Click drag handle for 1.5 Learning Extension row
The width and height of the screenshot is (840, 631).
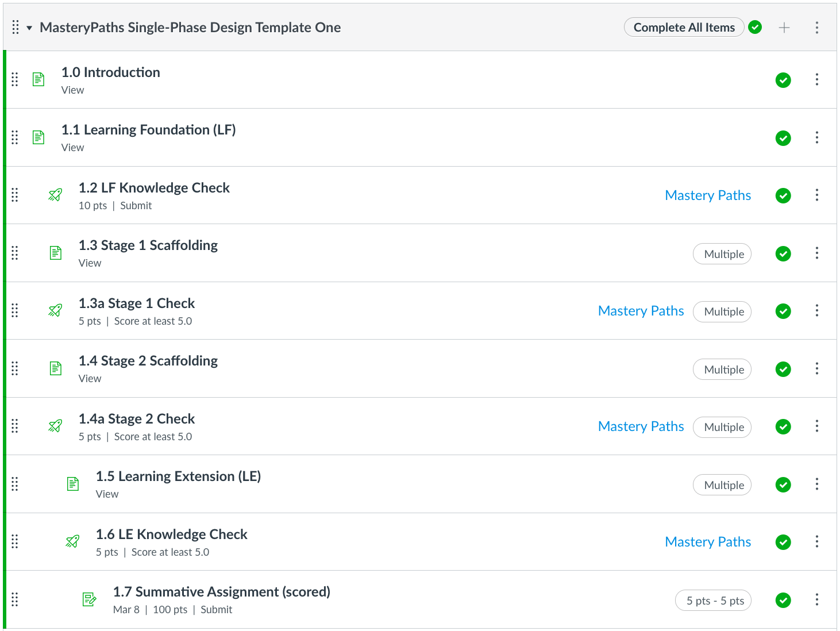[15, 484]
